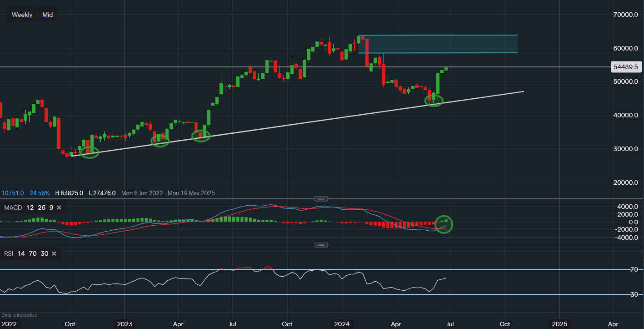The height and width of the screenshot is (329, 644).
Task: Click the RSI indicator label
Action: 9,253
